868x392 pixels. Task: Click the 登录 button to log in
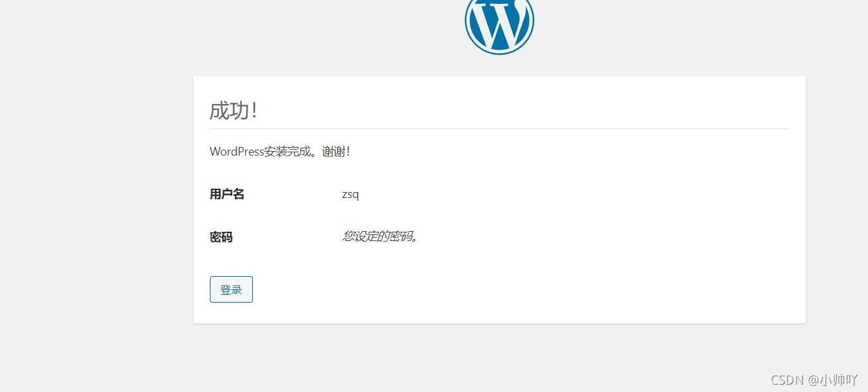point(231,289)
